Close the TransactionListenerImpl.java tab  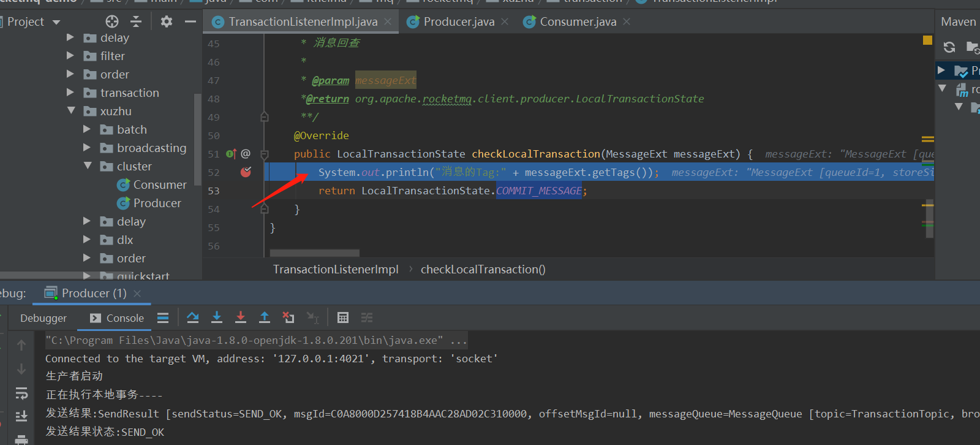click(388, 21)
